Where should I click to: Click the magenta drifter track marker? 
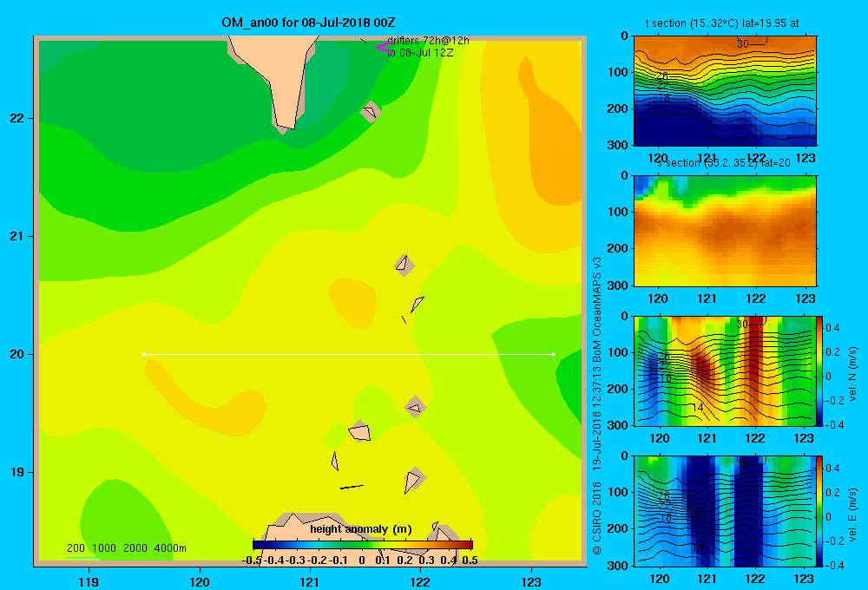click(x=384, y=47)
